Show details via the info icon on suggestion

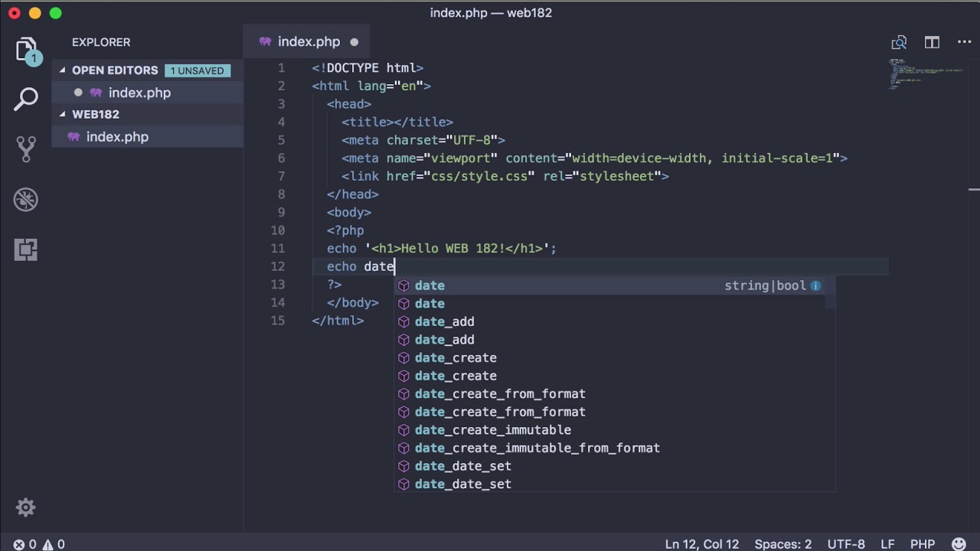click(x=815, y=285)
